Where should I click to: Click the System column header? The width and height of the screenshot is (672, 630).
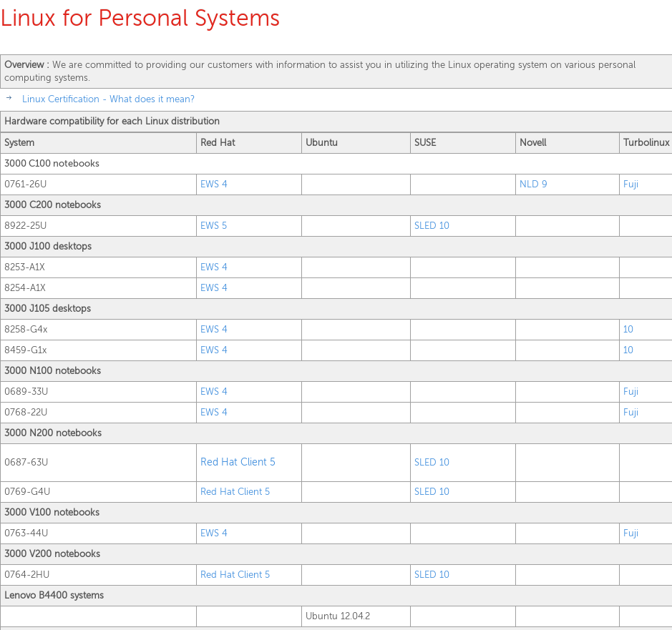98,142
